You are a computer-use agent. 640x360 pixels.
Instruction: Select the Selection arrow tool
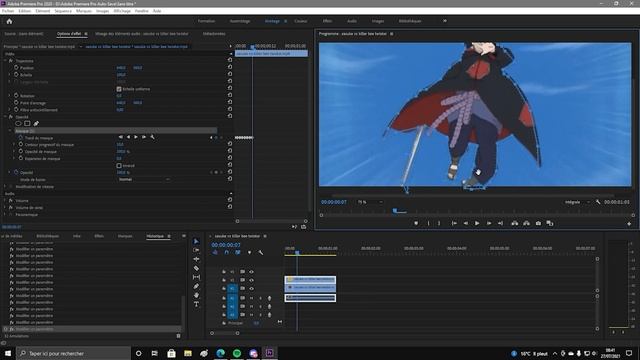[196, 241]
